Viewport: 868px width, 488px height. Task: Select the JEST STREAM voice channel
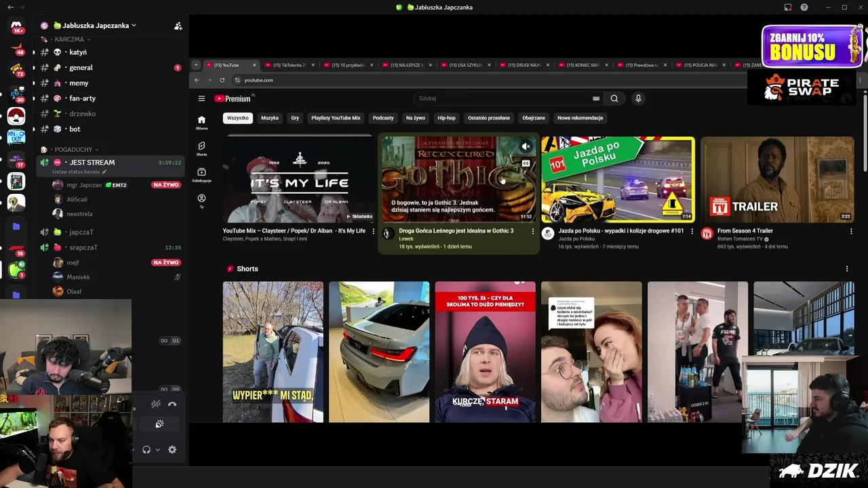pyautogui.click(x=92, y=163)
